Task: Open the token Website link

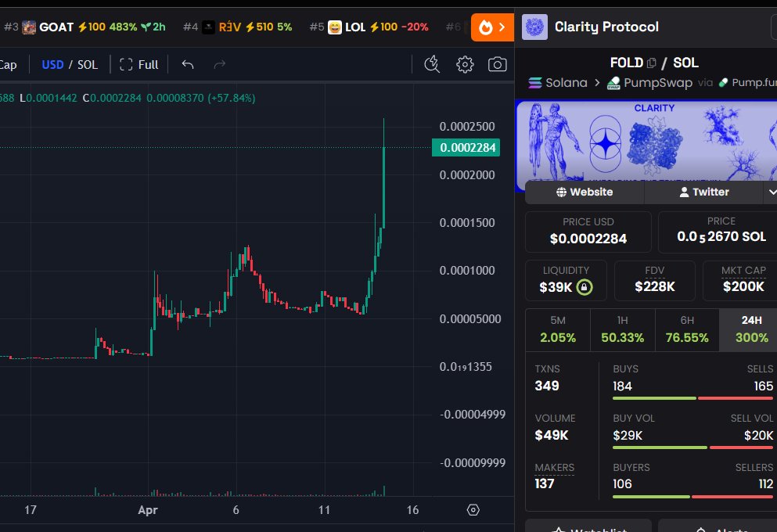Action: point(585,192)
